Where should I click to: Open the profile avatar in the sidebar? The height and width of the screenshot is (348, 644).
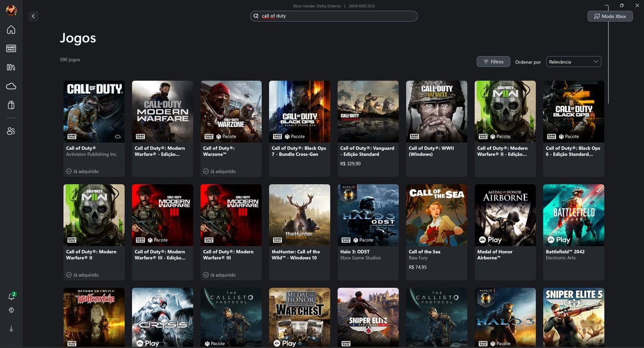tap(11, 11)
